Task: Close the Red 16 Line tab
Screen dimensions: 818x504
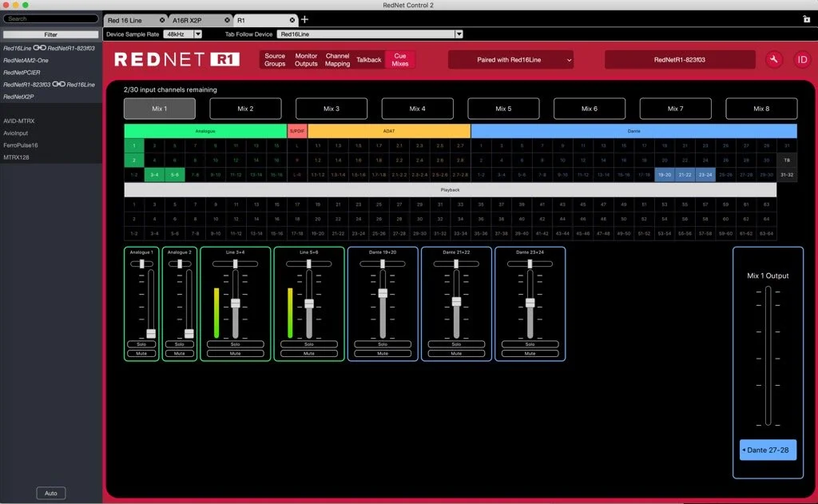Action: (x=161, y=20)
